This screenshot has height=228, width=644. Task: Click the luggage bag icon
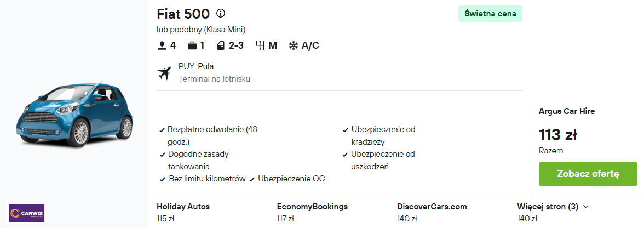[192, 45]
